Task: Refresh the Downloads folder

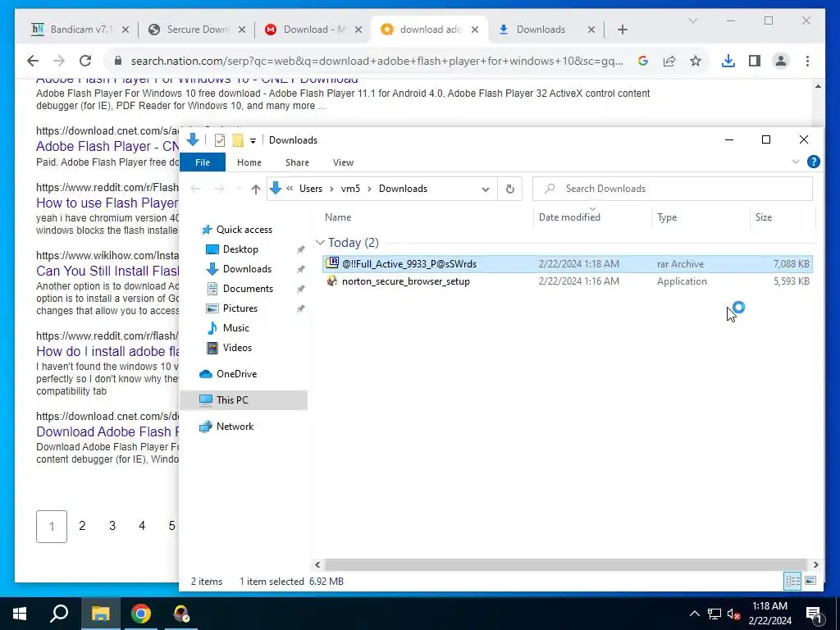Action: [x=510, y=189]
